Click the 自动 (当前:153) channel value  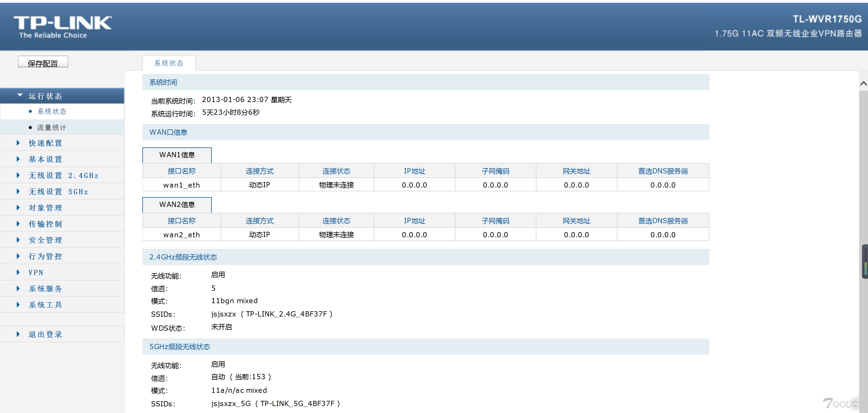click(241, 377)
